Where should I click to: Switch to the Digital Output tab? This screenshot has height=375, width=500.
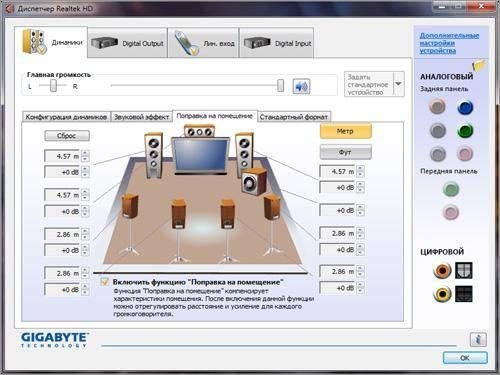click(128, 43)
